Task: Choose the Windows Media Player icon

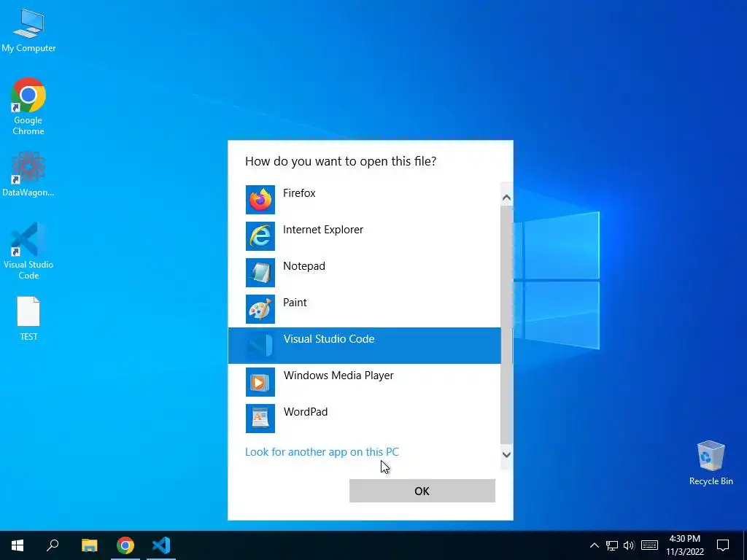Action: [260, 382]
